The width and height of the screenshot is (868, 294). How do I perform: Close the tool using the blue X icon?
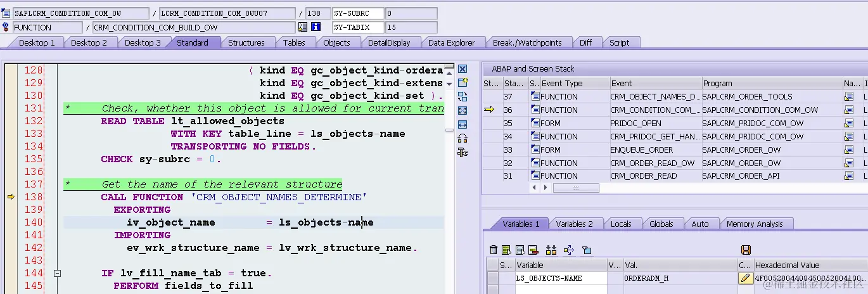tap(463, 68)
